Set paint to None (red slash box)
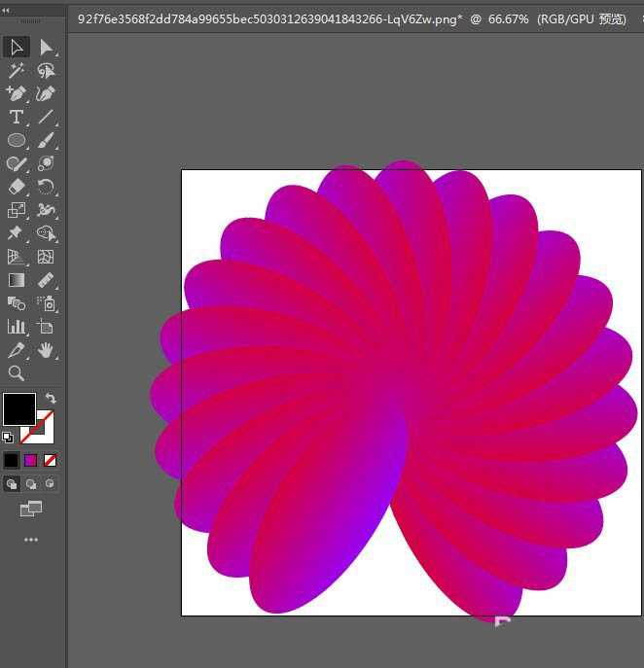Viewport: 644px width, 668px height. coord(50,460)
